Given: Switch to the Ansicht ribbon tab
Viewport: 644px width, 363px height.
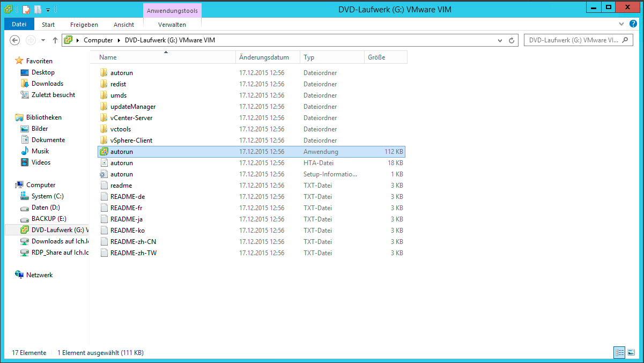Looking at the screenshot, I should (x=124, y=25).
